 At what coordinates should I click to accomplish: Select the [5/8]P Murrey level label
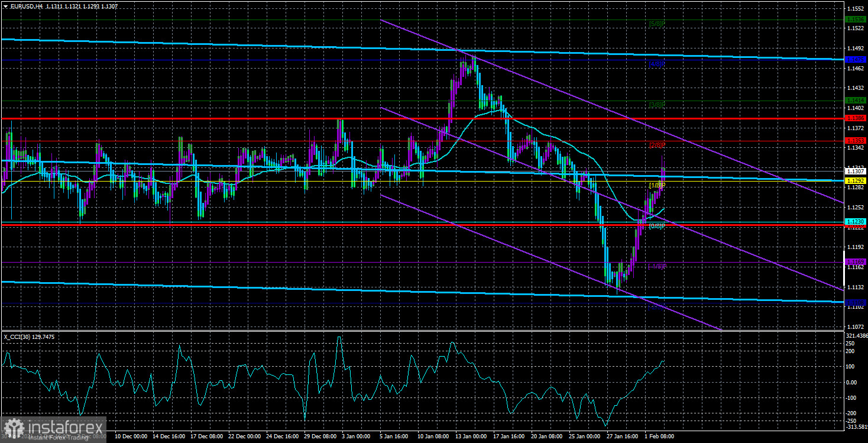[657, 24]
